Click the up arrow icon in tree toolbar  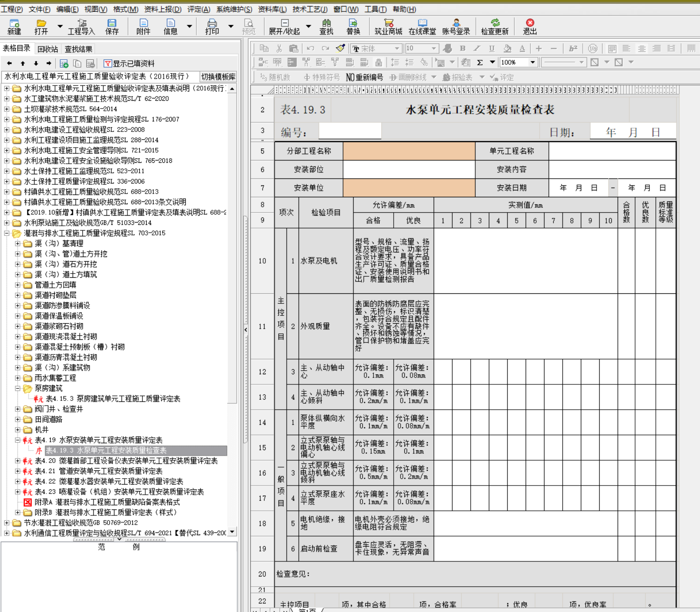[23, 63]
